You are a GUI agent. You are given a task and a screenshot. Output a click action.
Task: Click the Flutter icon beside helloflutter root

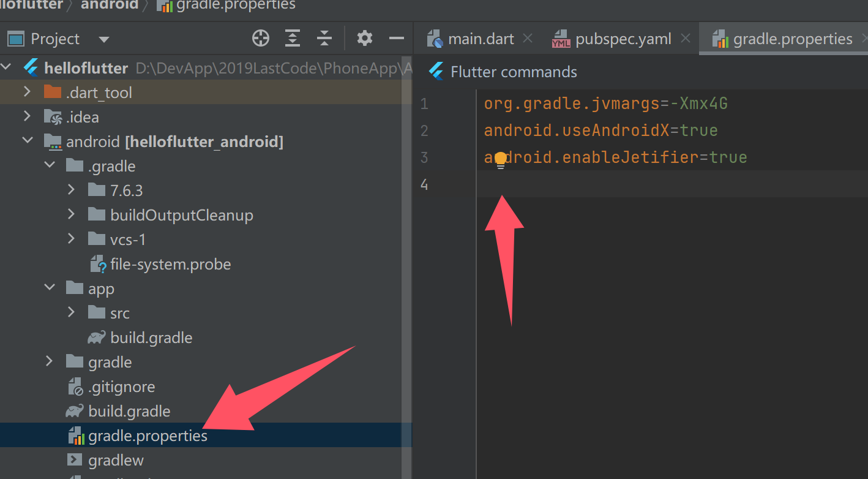point(31,67)
